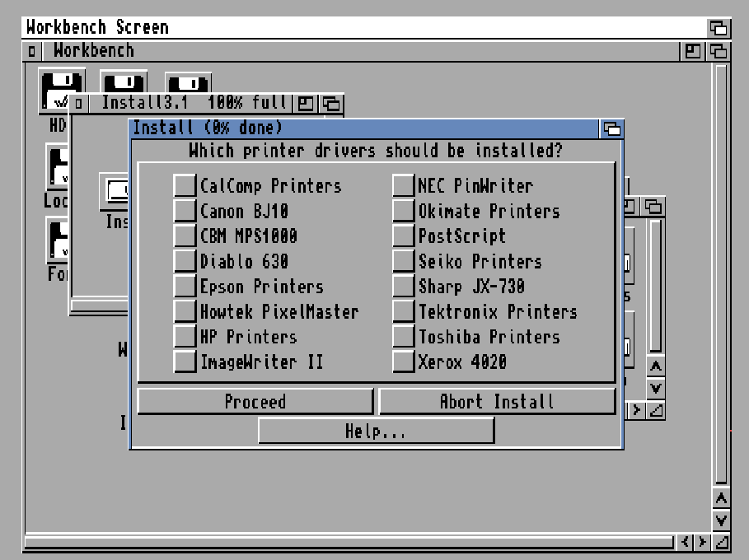The width and height of the screenshot is (749, 560).
Task: Click the Workbench window sizing gadget
Action: 721,542
